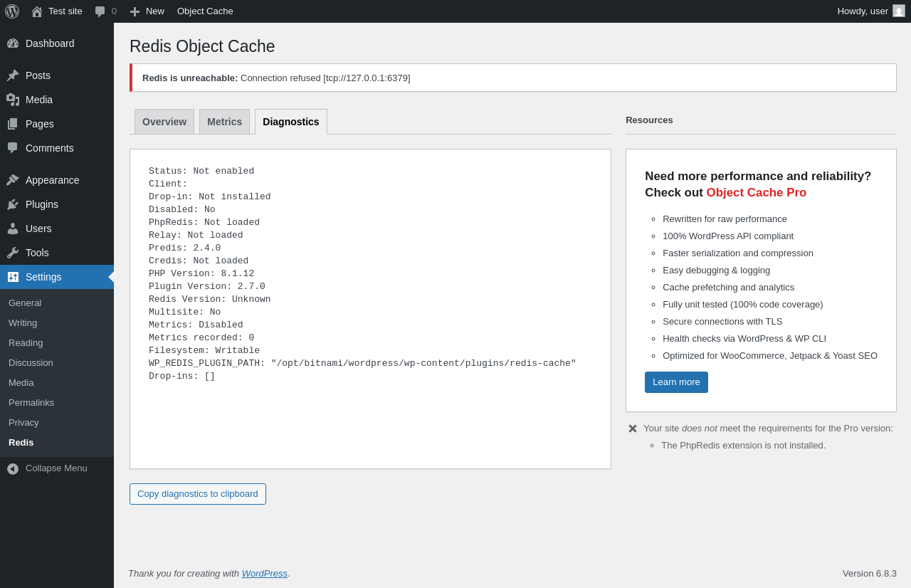
Task: Open the Object Cache Pro link
Action: [756, 193]
